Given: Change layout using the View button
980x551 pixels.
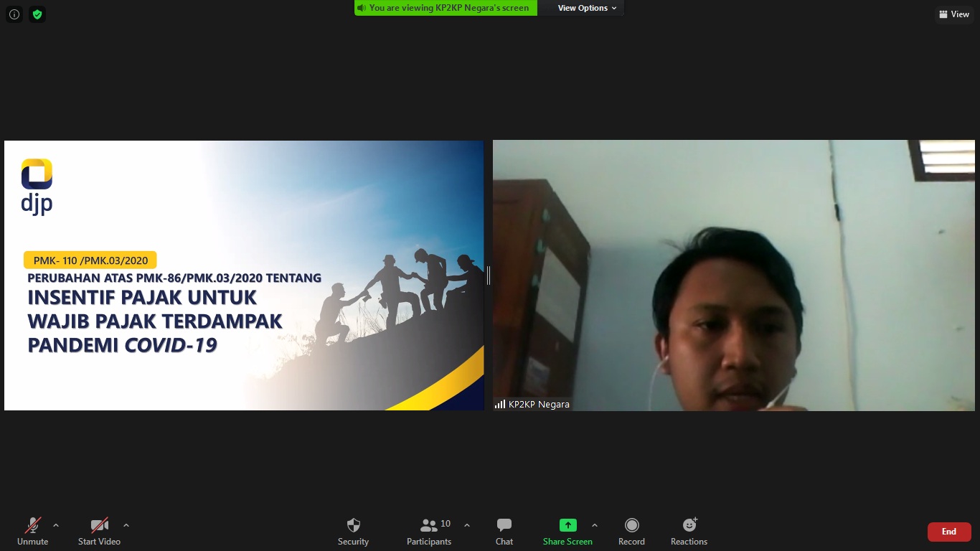Looking at the screenshot, I should pos(954,14).
